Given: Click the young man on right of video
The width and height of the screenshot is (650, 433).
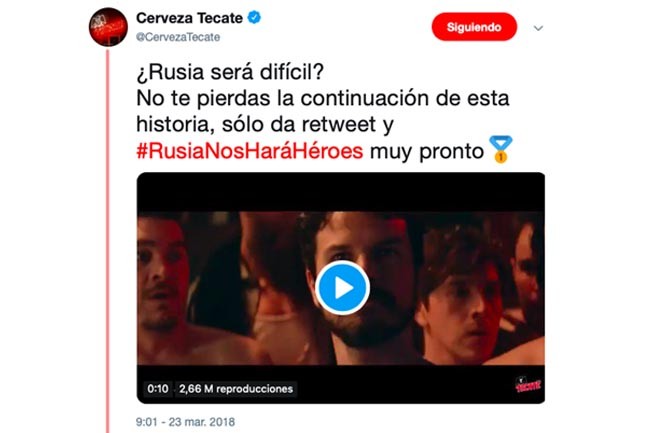Looking at the screenshot, I should coord(460,298).
